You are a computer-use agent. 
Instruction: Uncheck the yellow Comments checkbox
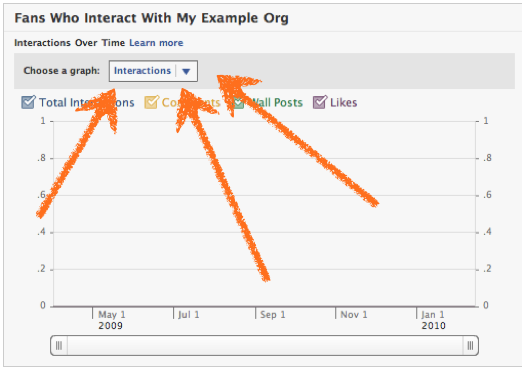[x=151, y=102]
